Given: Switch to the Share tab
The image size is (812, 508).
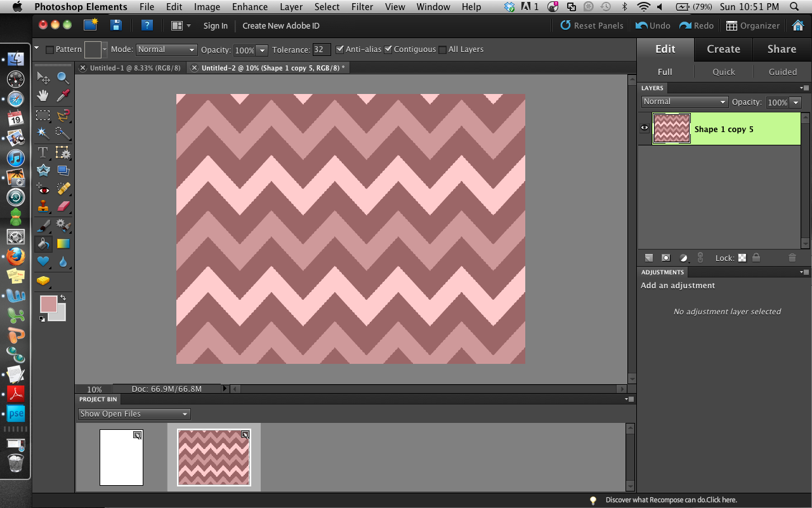Looking at the screenshot, I should 782,49.
